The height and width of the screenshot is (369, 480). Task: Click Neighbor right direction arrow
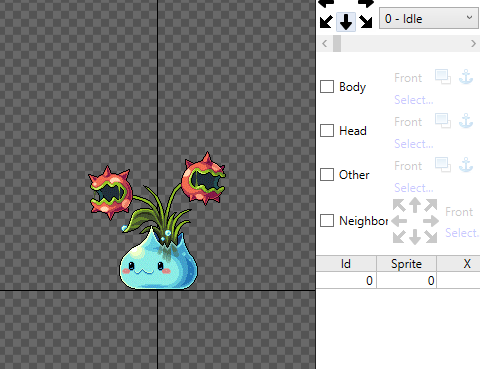tap(431, 221)
